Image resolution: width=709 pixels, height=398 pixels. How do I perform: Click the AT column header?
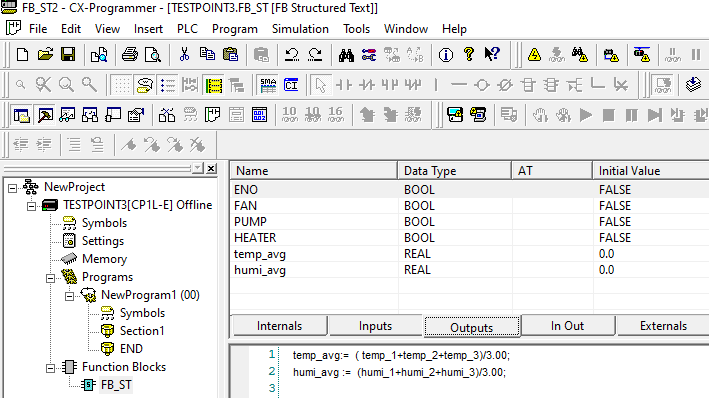click(552, 171)
